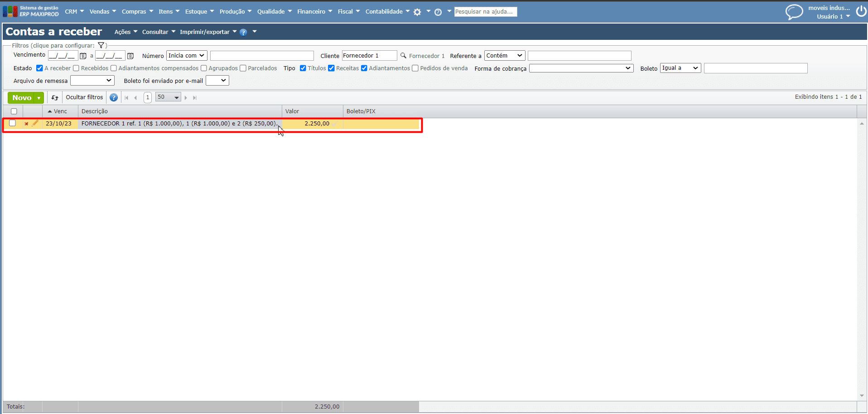Open the chat speech bubble icon
The height and width of the screenshot is (414, 868).
(794, 12)
